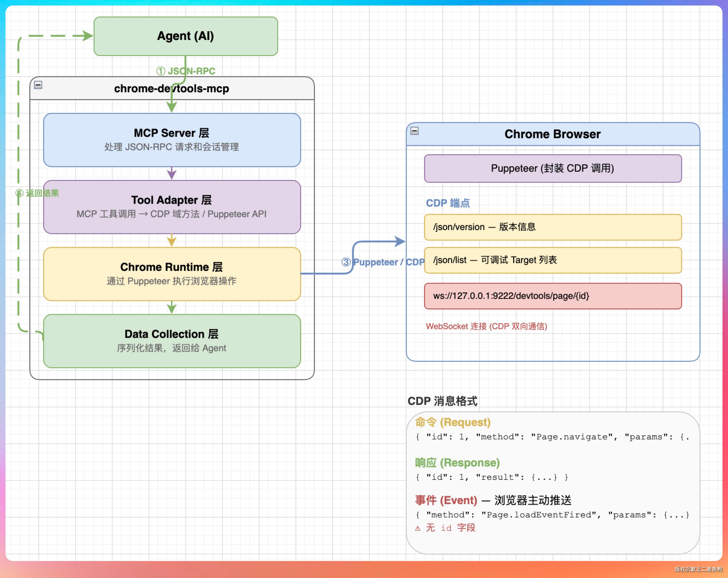Click the ③ Puppeteer / CDP edge label

coord(383,262)
